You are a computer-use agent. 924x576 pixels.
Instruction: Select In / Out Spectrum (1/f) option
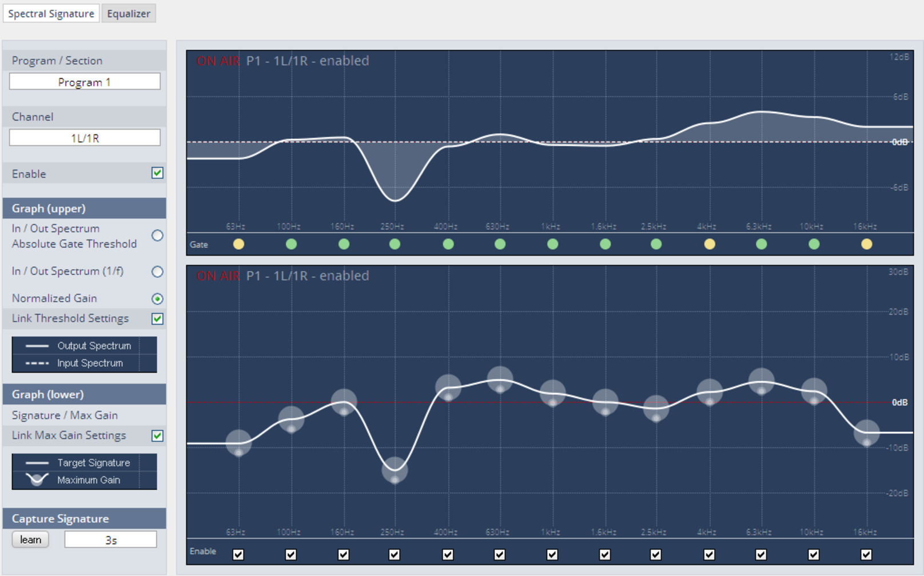tap(157, 272)
